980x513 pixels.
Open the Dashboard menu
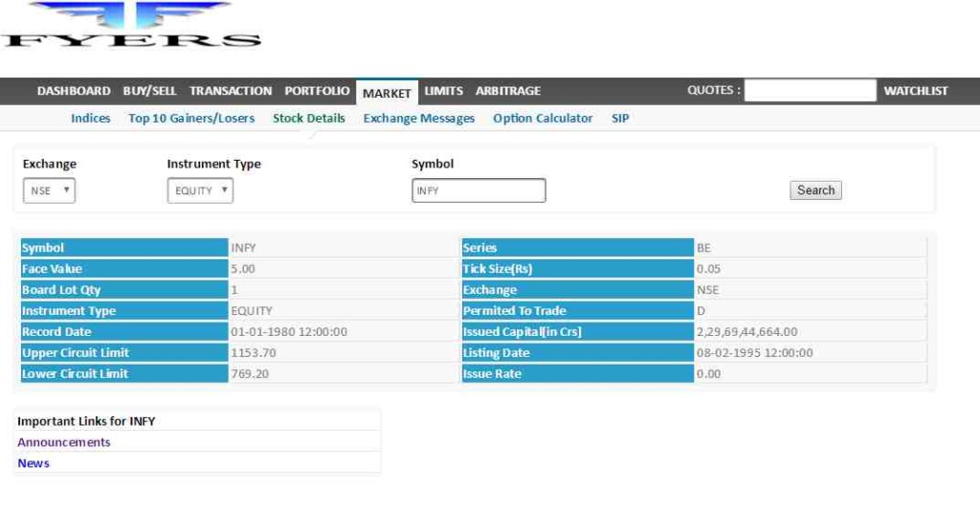[74, 91]
